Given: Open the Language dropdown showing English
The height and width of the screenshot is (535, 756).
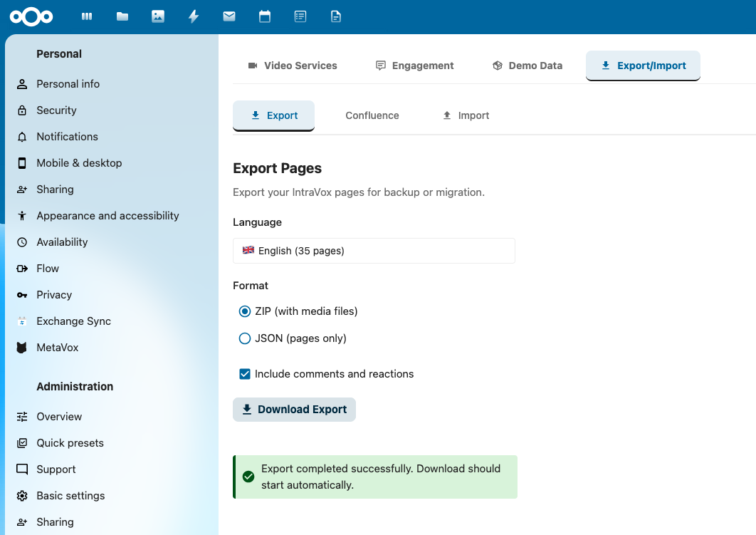Looking at the screenshot, I should 374,251.
